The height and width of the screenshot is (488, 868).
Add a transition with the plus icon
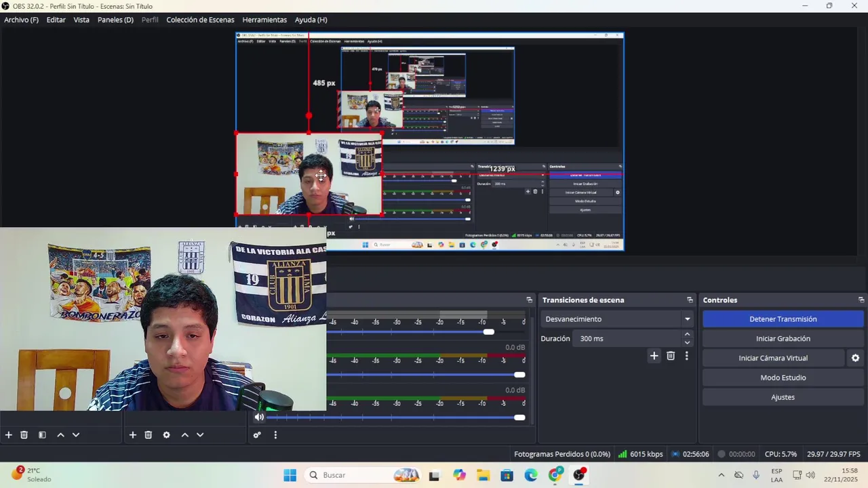[x=654, y=356]
